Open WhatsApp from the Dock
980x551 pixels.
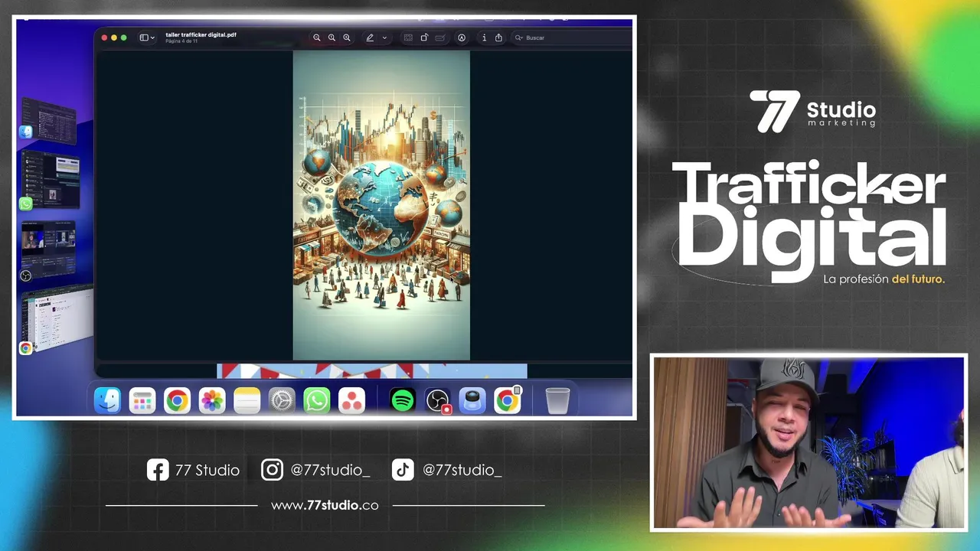coord(316,400)
